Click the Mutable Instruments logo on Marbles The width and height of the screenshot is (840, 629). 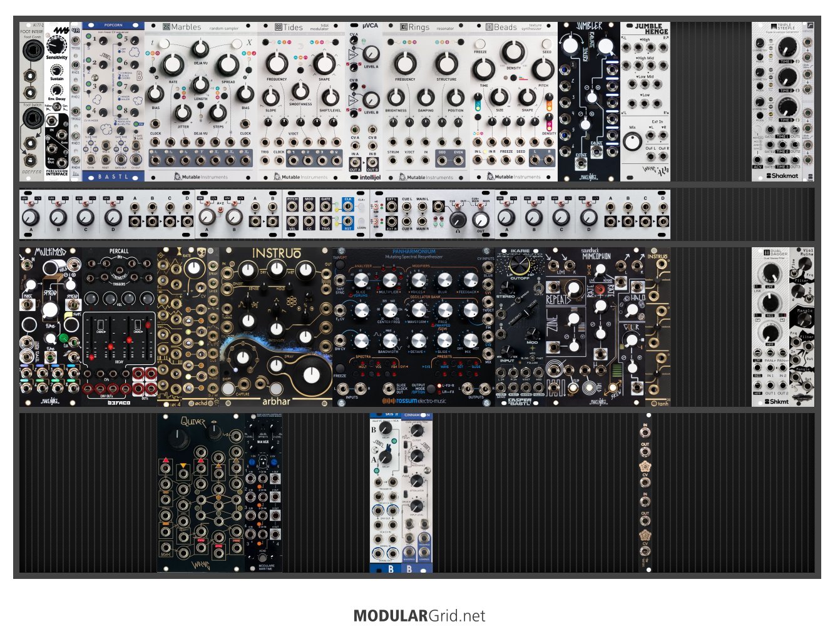(x=200, y=177)
